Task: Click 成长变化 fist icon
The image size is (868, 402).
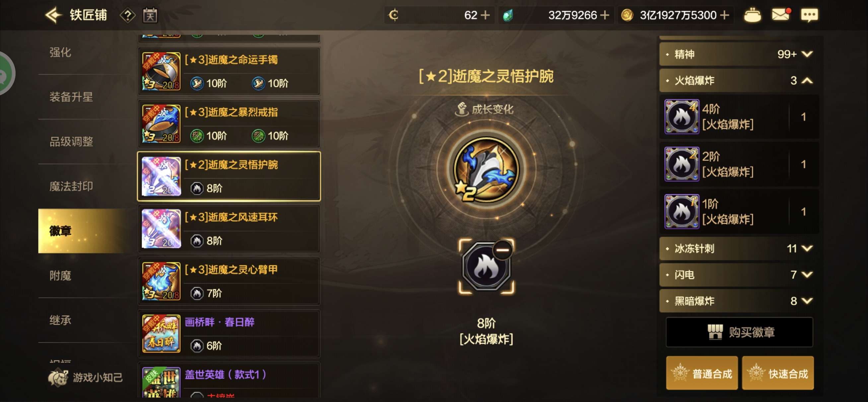Action: tap(462, 109)
